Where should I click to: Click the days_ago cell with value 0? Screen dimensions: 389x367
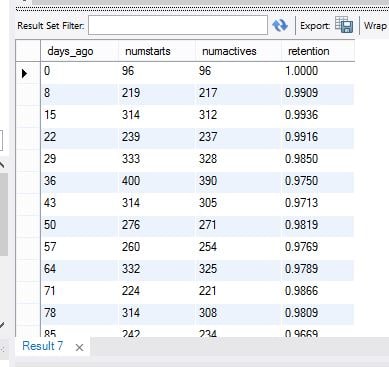coord(79,71)
